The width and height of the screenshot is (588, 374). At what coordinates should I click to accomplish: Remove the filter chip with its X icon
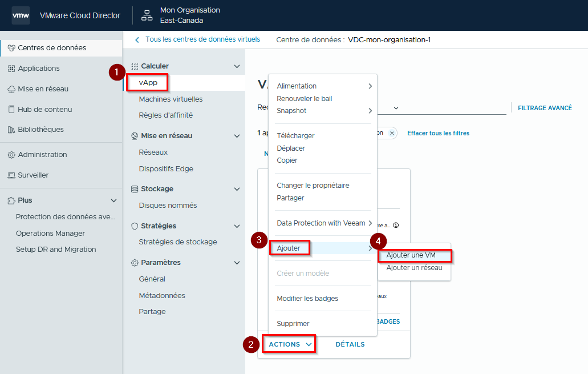click(392, 133)
